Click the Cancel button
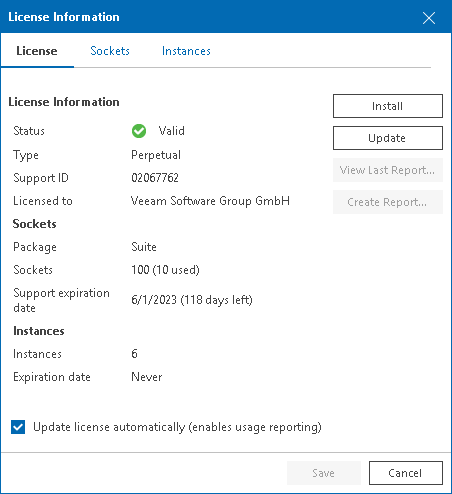Viewport: 452px width, 494px height. [x=406, y=473]
